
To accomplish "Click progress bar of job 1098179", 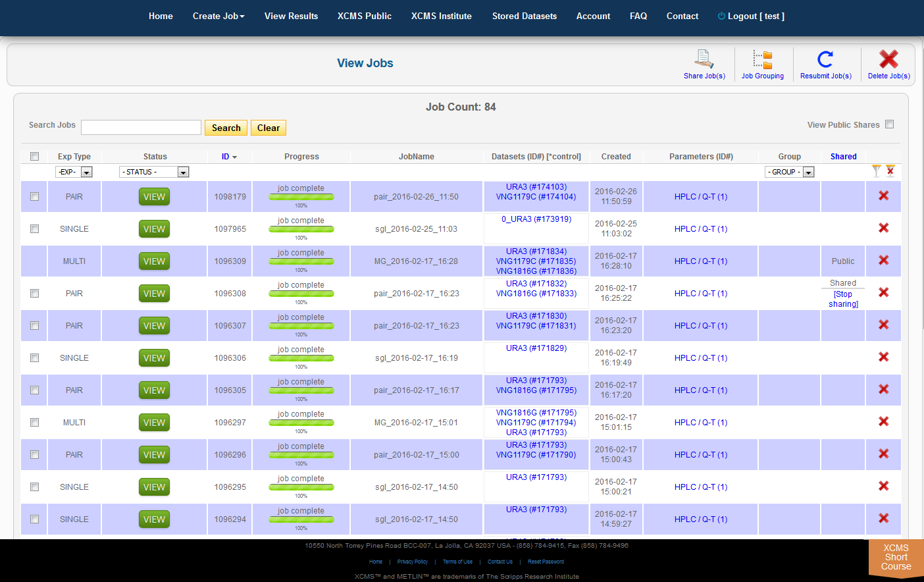I will 301,196.
